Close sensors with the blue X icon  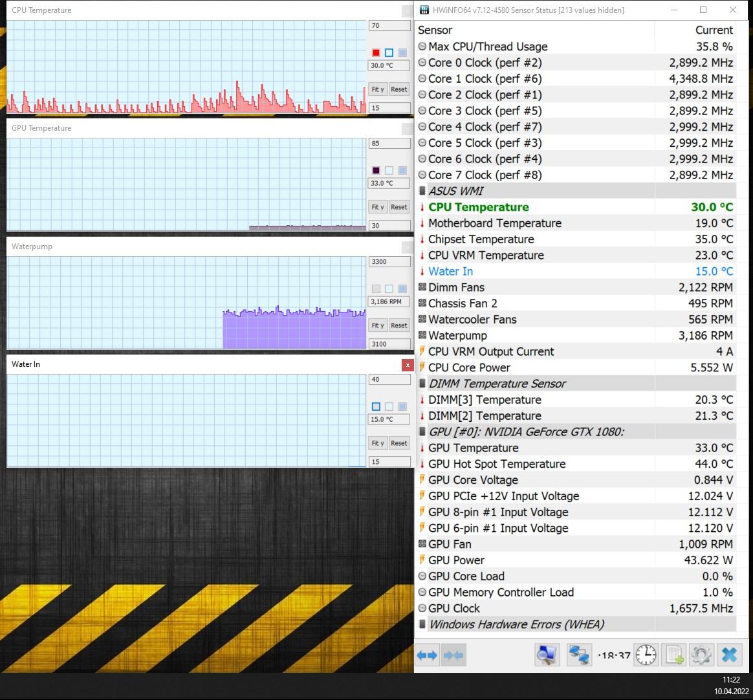point(730,655)
